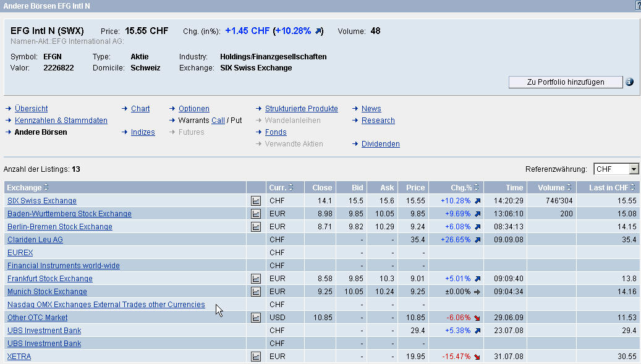Viewport: 641px width, 364px height.
Task: Sort table by Volume column arrows
Action: [569, 187]
